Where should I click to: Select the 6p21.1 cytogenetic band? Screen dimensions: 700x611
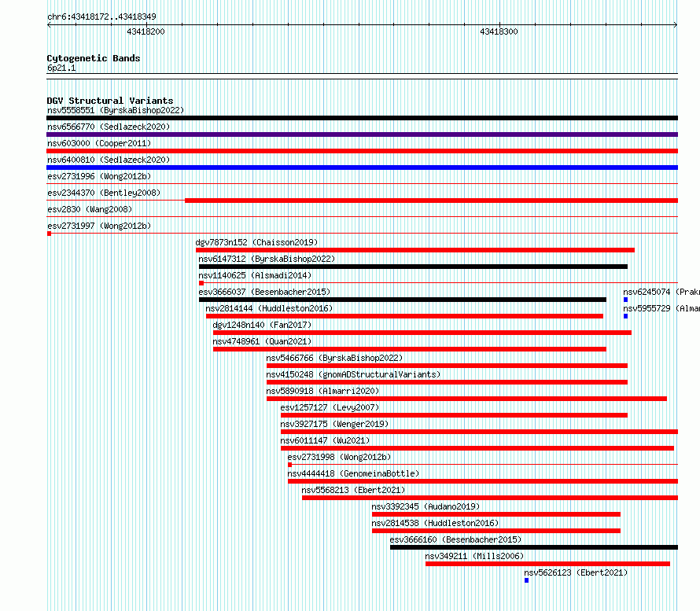362,75
